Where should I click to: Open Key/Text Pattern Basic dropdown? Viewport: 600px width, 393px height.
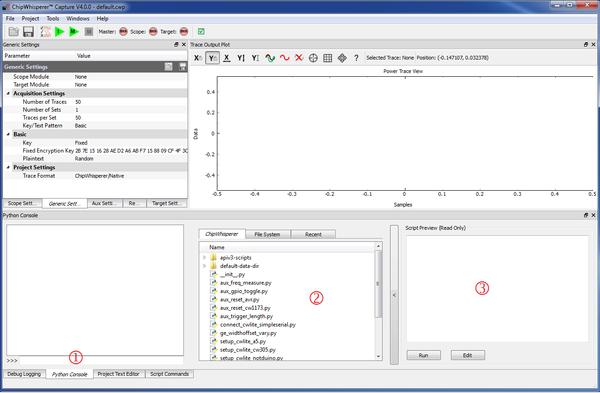pos(130,126)
